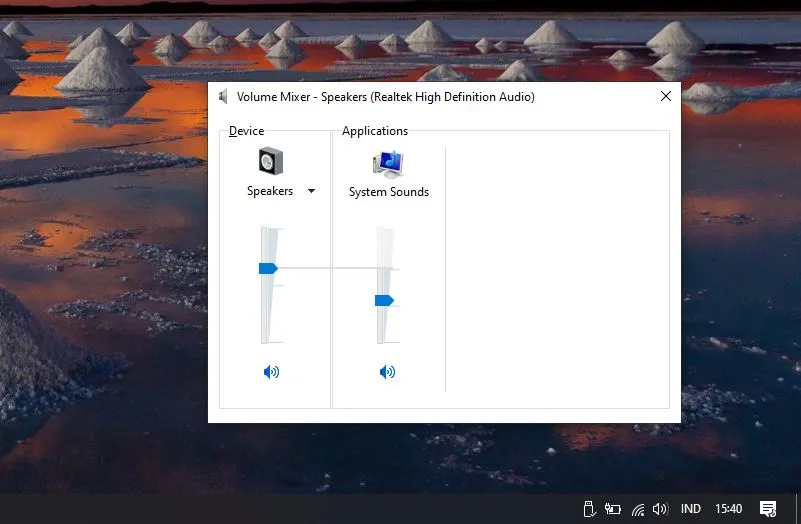Mute System Sounds
The image size is (801, 524).
(388, 372)
